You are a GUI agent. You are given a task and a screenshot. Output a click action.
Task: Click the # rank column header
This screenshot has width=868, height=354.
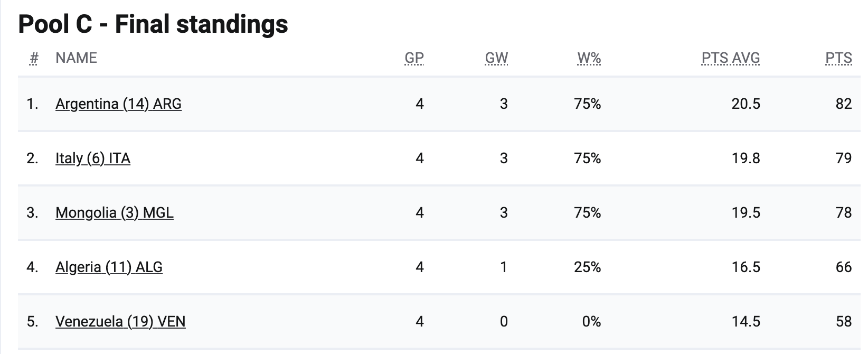tap(34, 58)
